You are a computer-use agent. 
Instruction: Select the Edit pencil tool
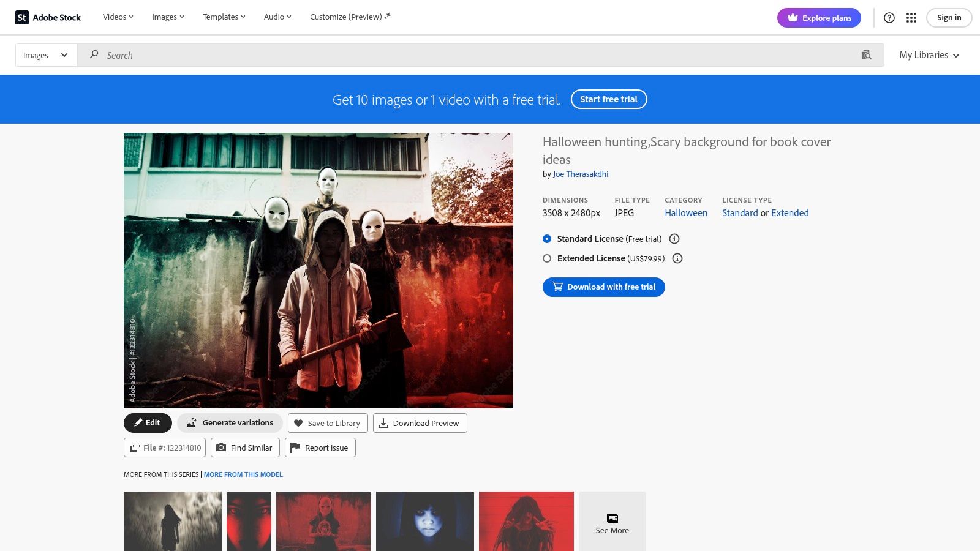(138, 422)
